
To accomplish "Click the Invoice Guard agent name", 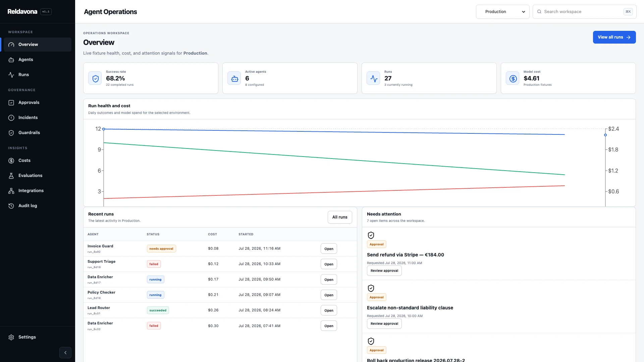I will tap(100, 246).
